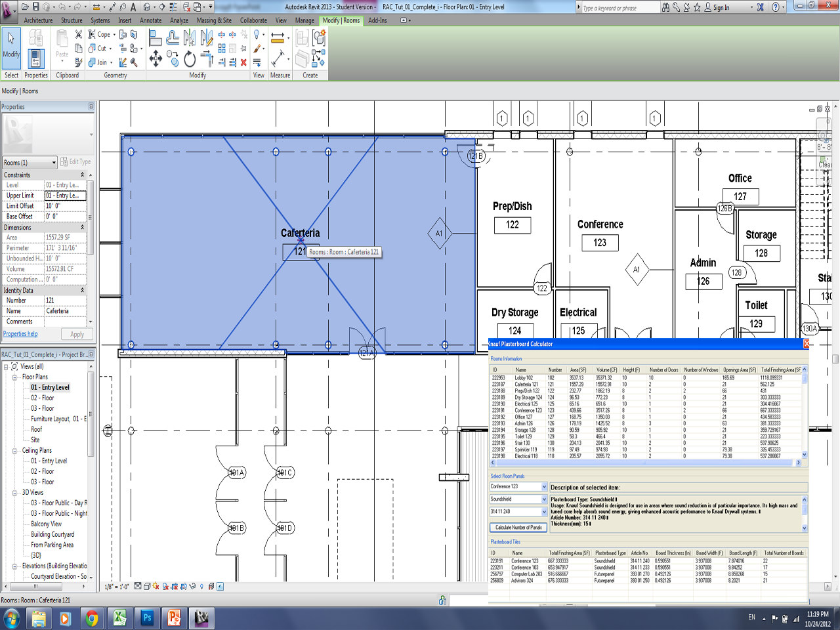840x630 pixels.
Task: Open the Properties help link
Action: point(20,334)
